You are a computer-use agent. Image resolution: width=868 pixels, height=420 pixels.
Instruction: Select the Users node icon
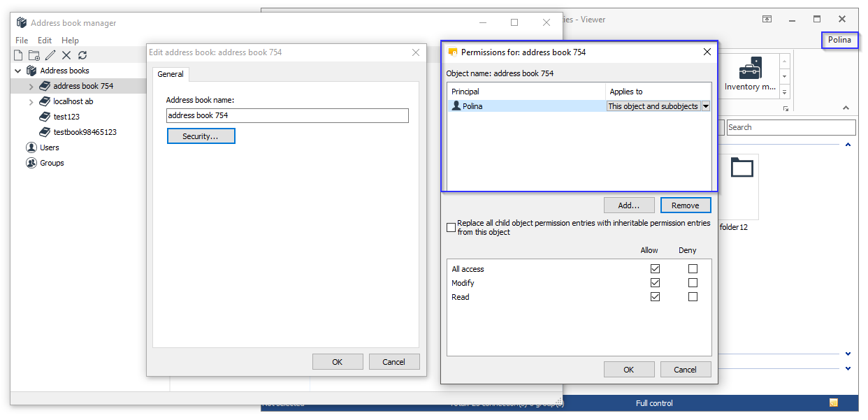tap(31, 147)
